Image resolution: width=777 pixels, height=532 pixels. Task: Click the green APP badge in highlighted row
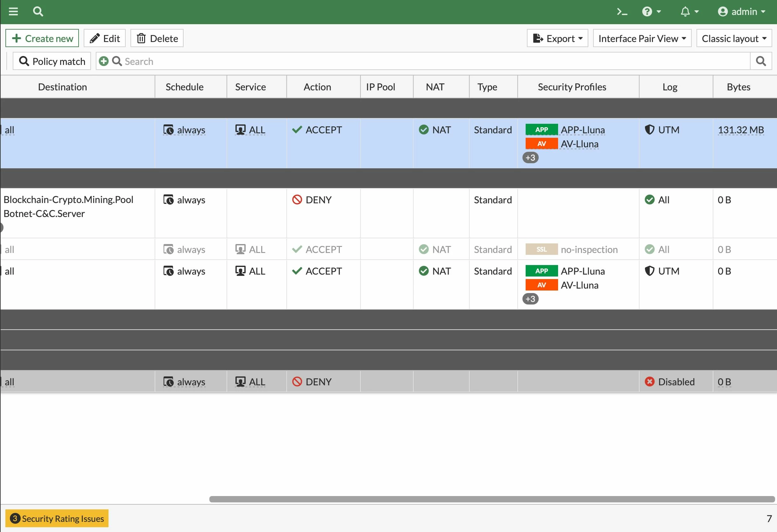(x=542, y=130)
